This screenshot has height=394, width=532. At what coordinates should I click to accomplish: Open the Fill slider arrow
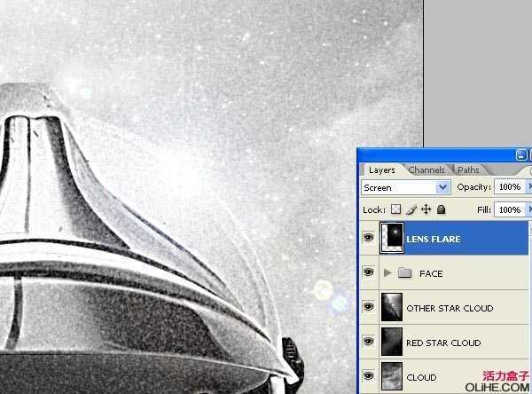pyautogui.click(x=528, y=209)
